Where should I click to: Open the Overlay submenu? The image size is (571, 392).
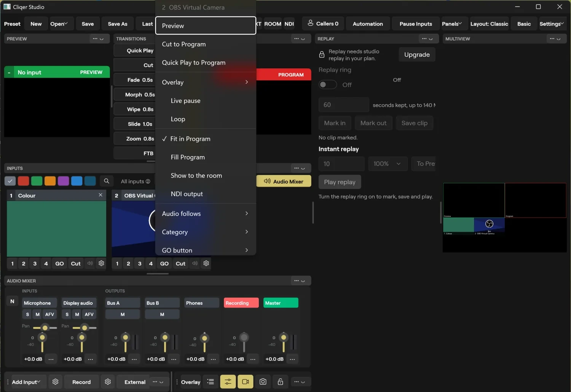(206, 82)
